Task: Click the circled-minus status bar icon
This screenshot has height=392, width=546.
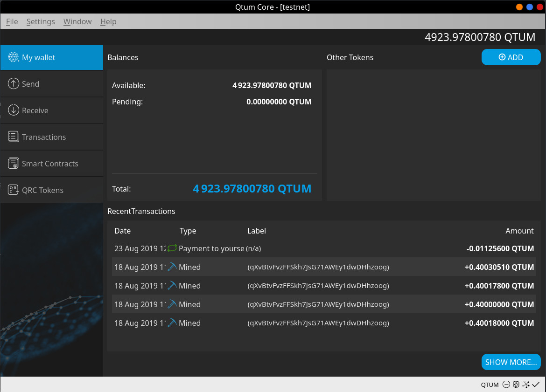Action: click(506, 385)
